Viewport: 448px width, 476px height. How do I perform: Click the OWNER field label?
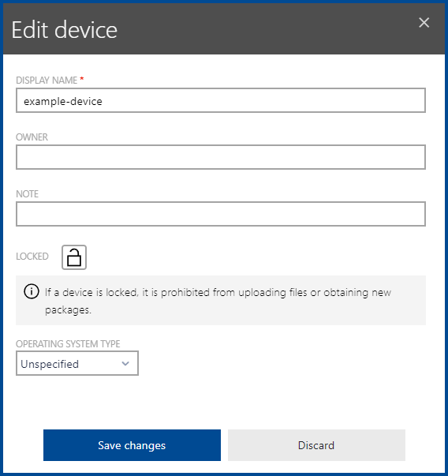(x=32, y=137)
